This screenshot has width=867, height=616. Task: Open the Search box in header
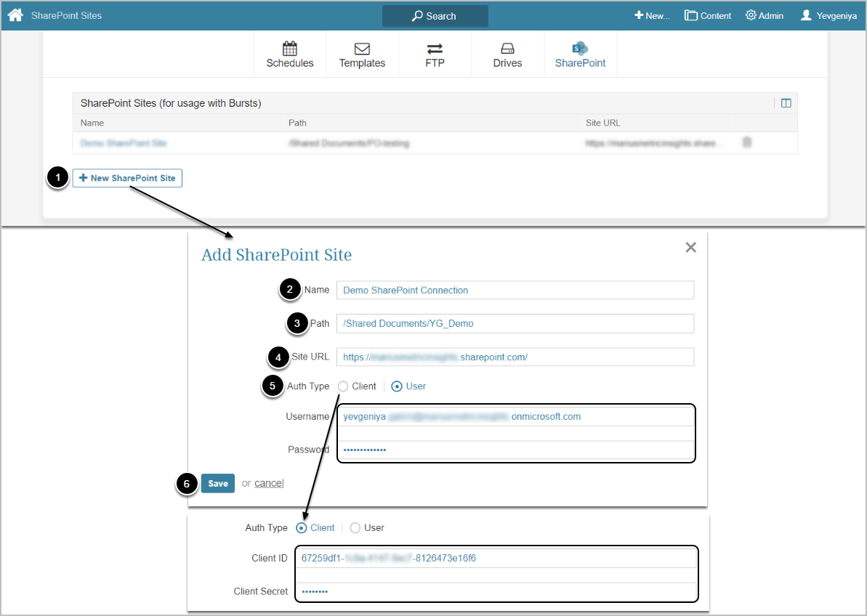[x=435, y=16]
